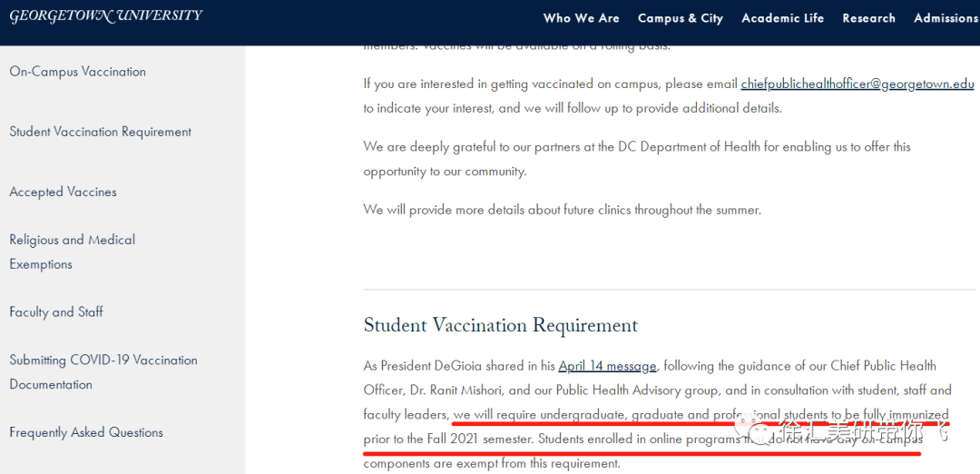Jump to On-Campus Vaccination in the sidebar
Viewport: 980px width, 474px height.
[77, 72]
